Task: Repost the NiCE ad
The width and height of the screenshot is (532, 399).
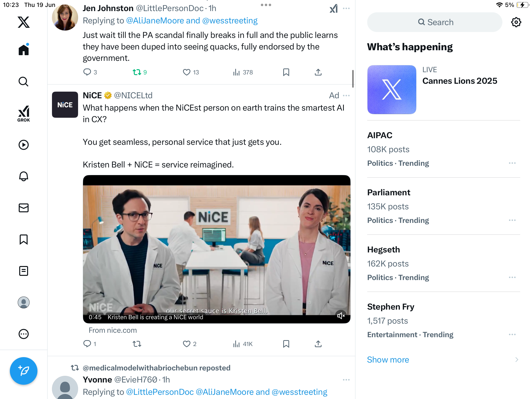Action: [137, 344]
